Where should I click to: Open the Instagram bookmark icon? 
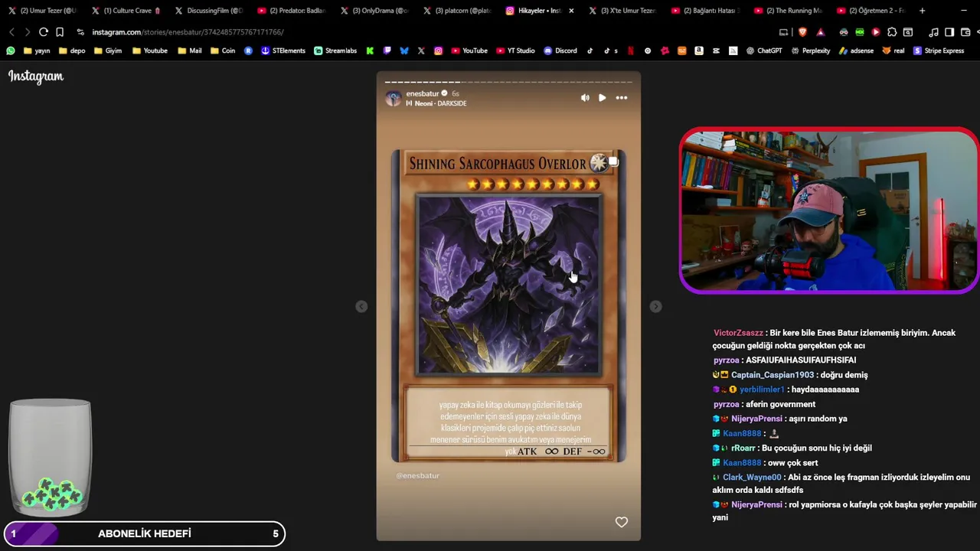tap(439, 51)
